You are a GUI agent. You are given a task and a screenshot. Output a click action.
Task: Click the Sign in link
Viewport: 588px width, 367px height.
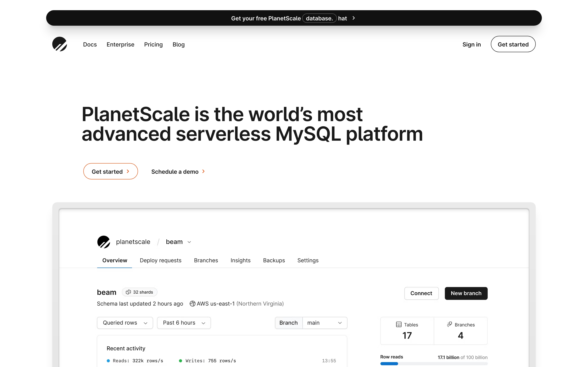click(x=471, y=44)
